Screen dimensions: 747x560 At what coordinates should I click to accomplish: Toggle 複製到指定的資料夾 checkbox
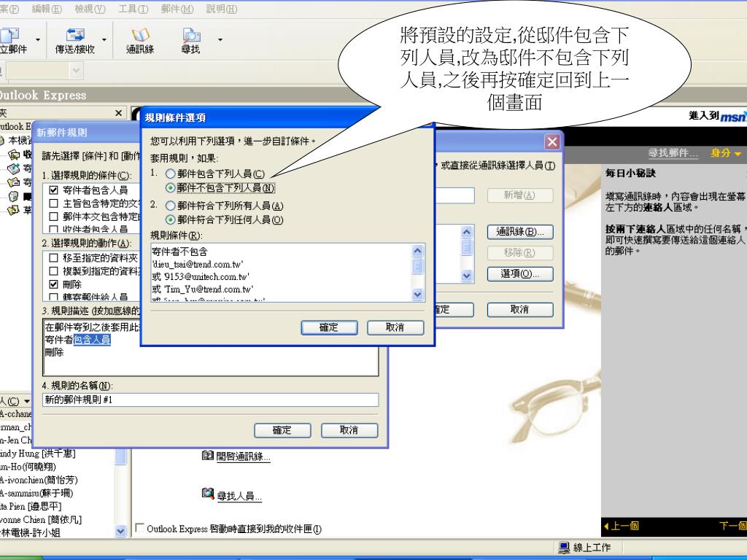54,271
